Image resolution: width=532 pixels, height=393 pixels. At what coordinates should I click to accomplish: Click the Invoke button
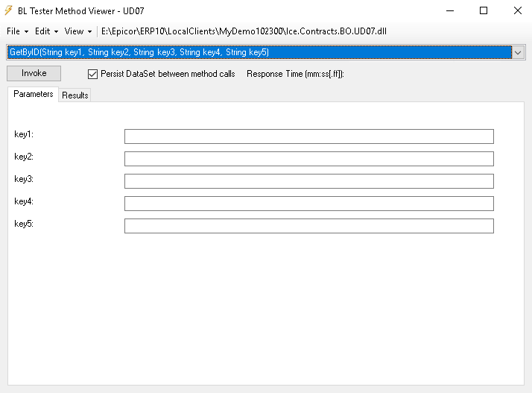click(34, 73)
